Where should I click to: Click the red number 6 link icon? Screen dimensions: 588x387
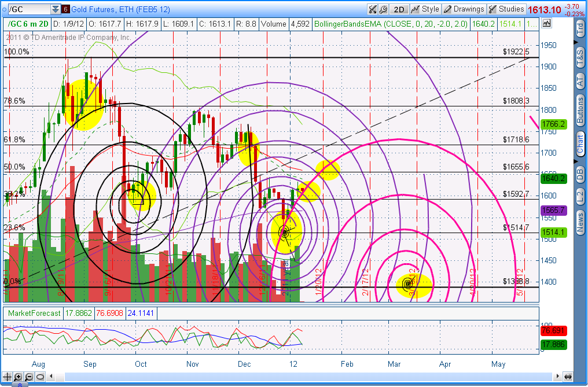pos(65,9)
